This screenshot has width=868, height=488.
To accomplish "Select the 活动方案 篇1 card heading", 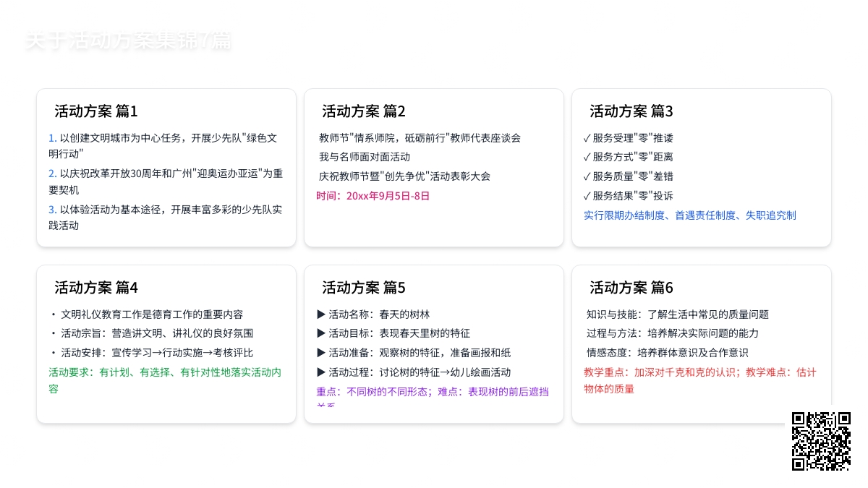I will [x=96, y=111].
